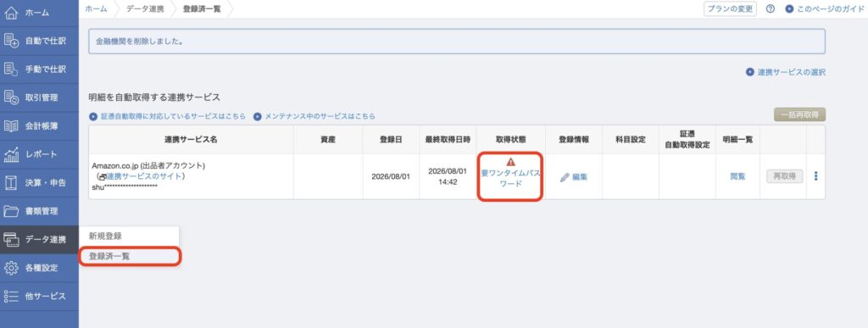The height and width of the screenshot is (328, 868).
Task: Select 登録済一覧 in the submenu
Action: pyautogui.click(x=130, y=257)
